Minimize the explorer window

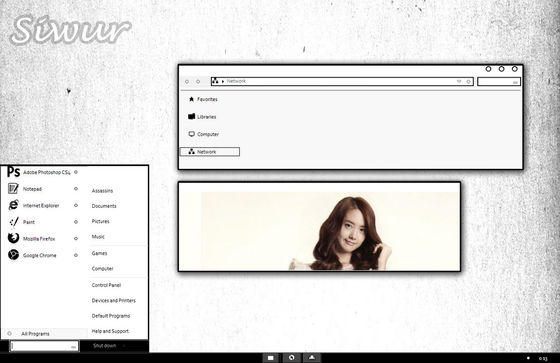(x=488, y=69)
